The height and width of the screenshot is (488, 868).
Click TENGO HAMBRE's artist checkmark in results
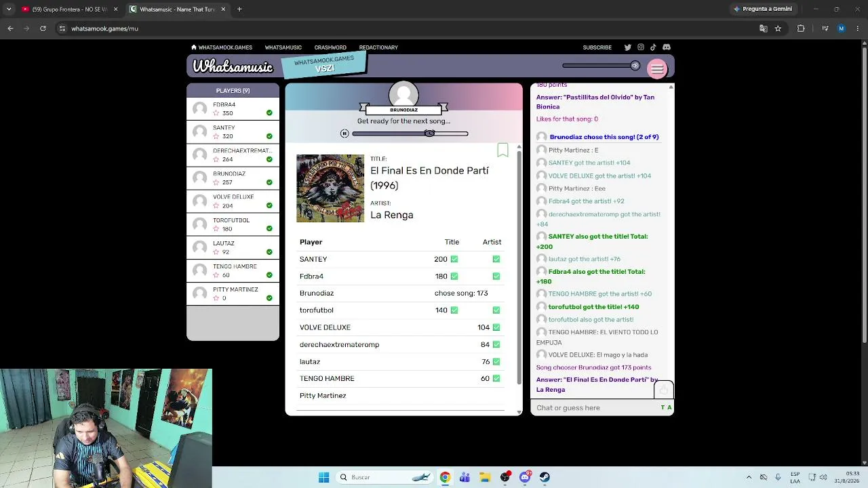[496, 378]
